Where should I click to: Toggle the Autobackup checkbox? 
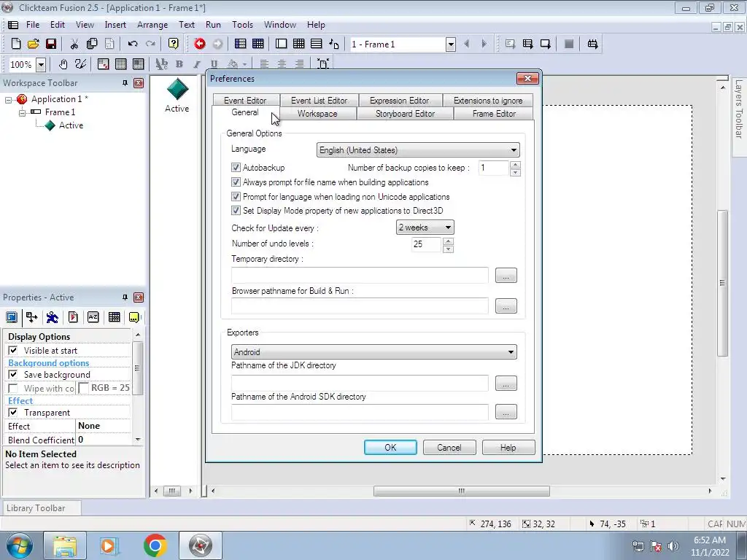(236, 168)
